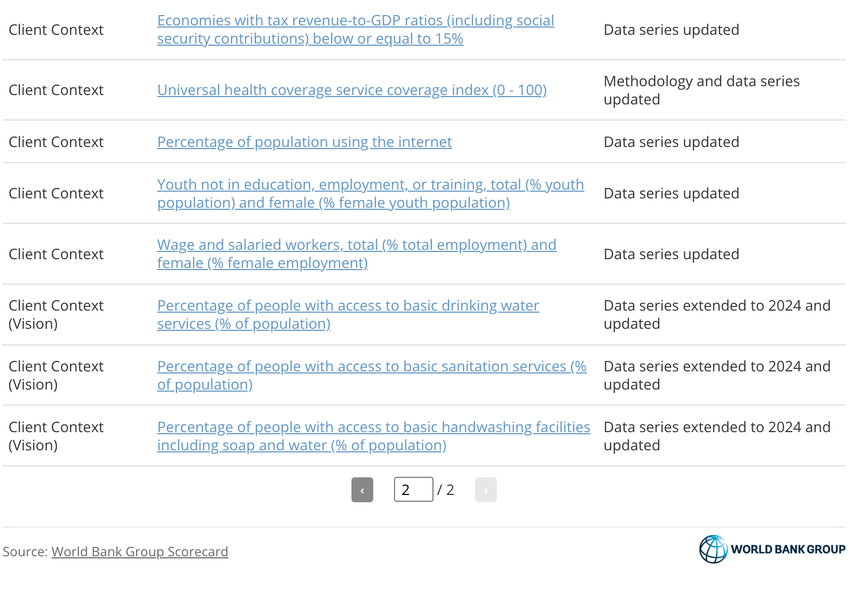Open Youth not in education link
This screenshot has height=589, width=868.
(370, 194)
